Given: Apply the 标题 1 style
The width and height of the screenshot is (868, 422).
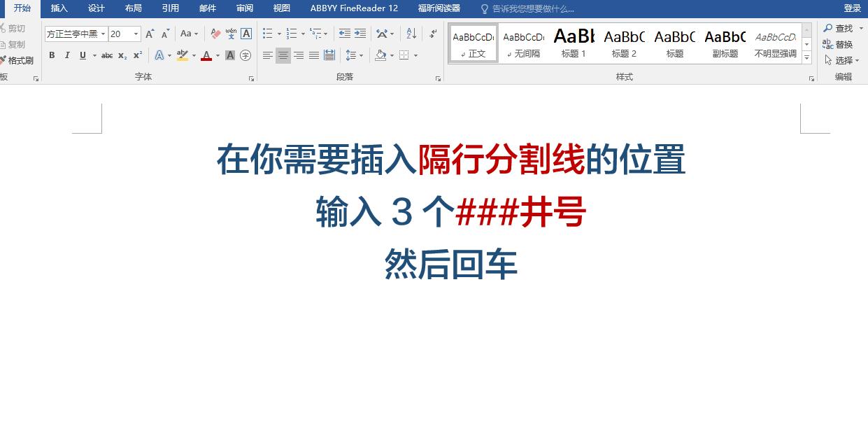Looking at the screenshot, I should click(x=573, y=43).
